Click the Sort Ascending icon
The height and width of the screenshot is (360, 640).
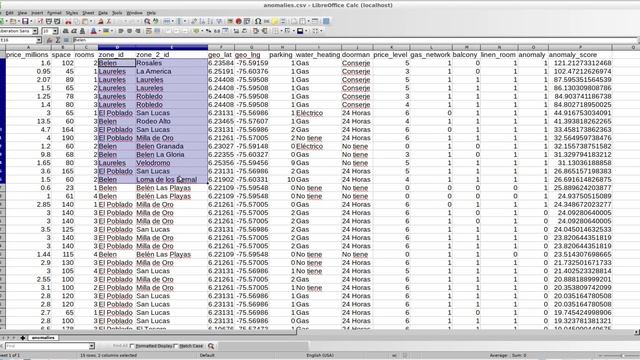click(202, 21)
